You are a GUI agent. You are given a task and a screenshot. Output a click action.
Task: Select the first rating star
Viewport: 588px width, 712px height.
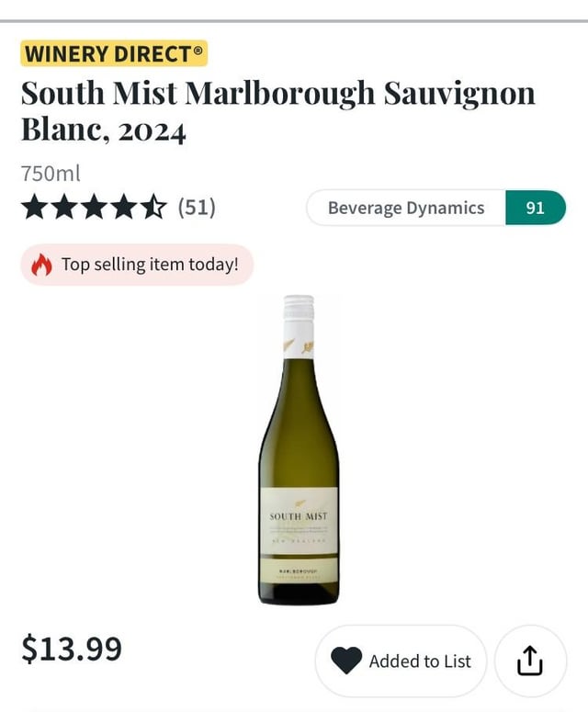[x=35, y=207]
